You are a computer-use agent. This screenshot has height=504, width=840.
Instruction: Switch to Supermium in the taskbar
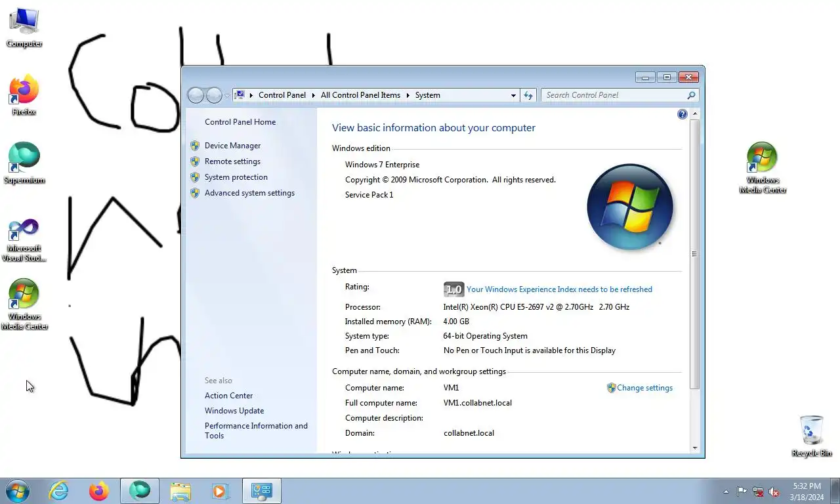point(140,491)
